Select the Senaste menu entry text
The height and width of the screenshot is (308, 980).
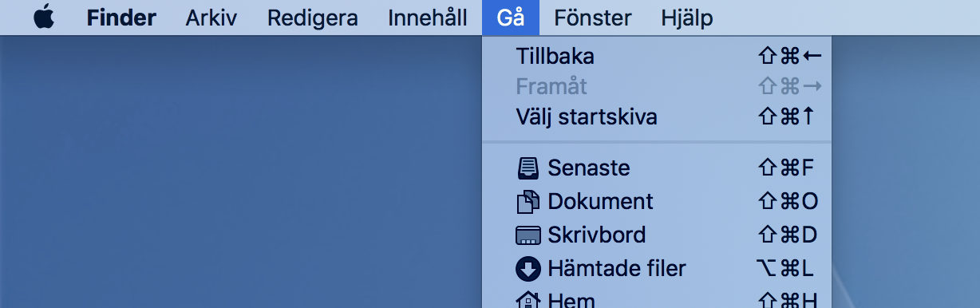point(589,168)
